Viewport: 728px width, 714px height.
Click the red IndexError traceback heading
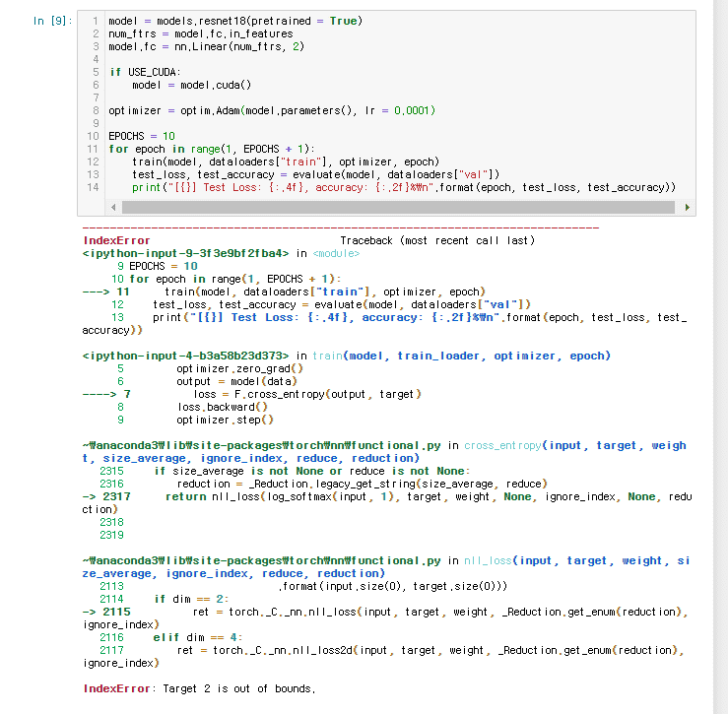tap(117, 240)
